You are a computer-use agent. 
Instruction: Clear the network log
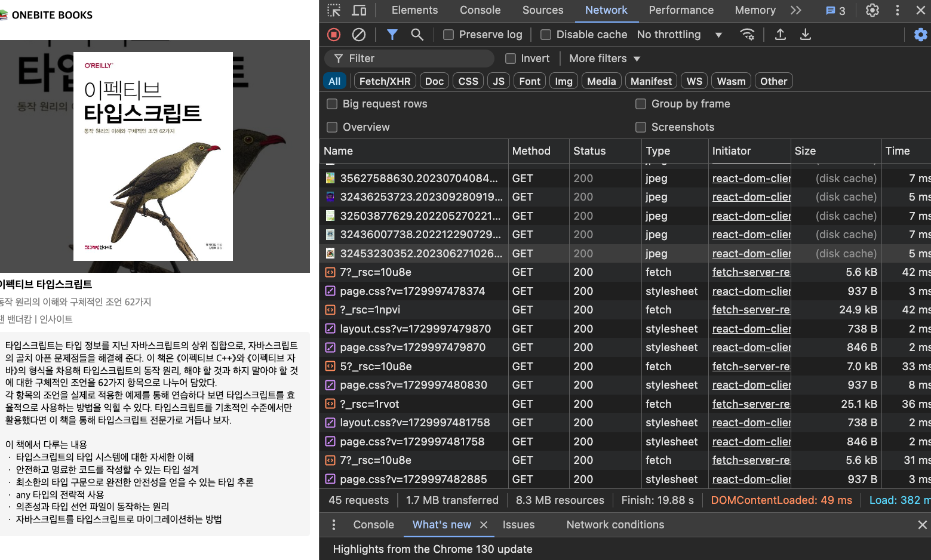click(358, 35)
